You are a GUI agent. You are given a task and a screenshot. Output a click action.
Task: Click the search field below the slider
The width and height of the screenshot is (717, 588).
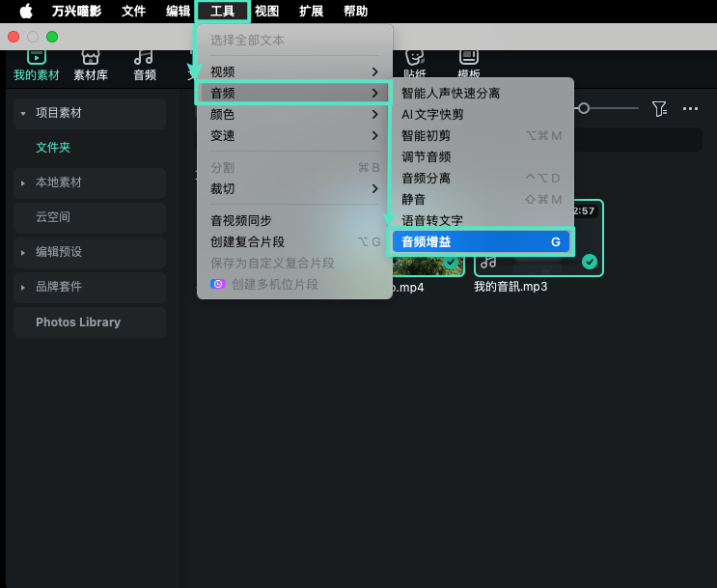(638, 140)
